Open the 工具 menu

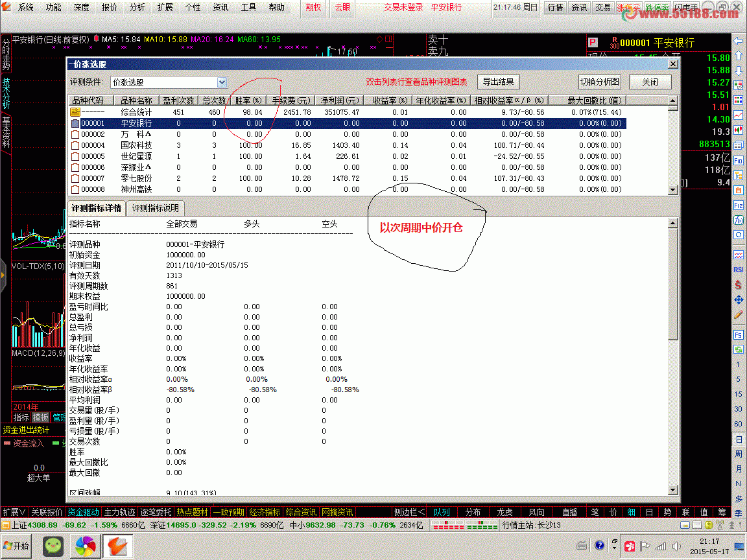point(249,8)
